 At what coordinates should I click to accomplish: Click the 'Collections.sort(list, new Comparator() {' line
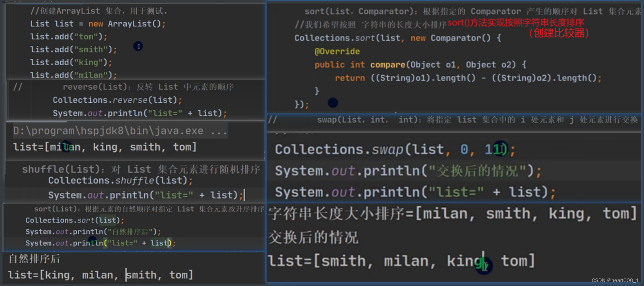pos(398,38)
